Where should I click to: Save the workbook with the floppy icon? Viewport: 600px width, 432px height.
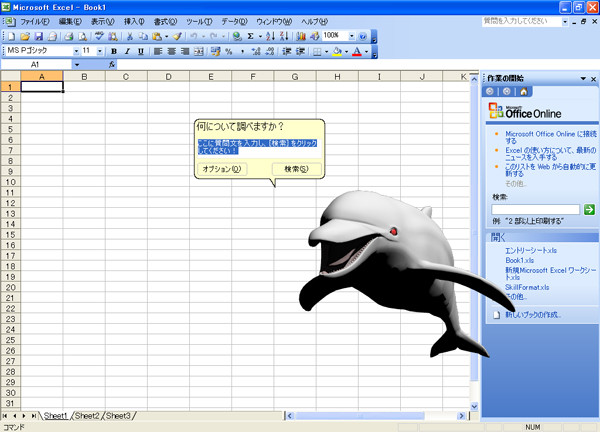[39, 36]
